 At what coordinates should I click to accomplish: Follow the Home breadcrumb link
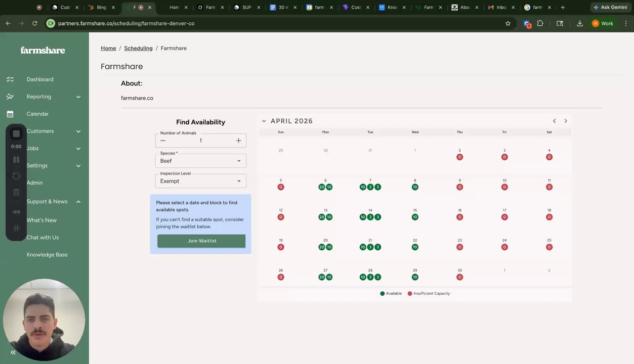[108, 48]
